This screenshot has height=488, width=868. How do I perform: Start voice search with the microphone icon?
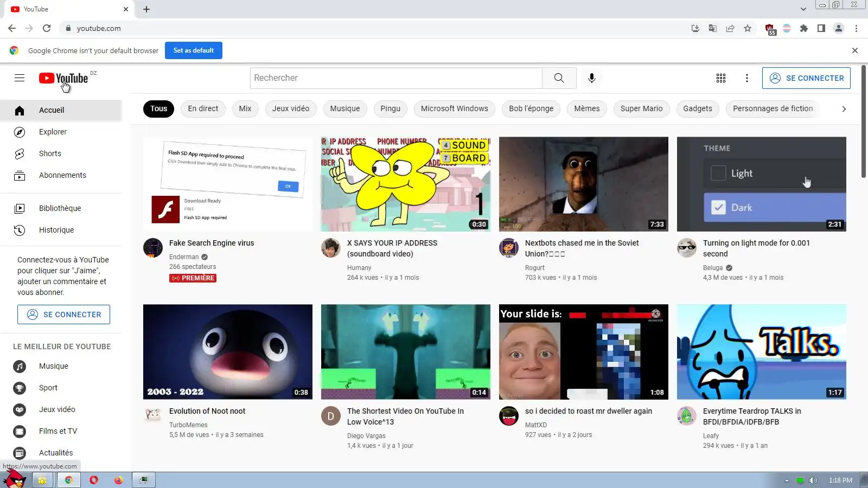[x=592, y=78]
